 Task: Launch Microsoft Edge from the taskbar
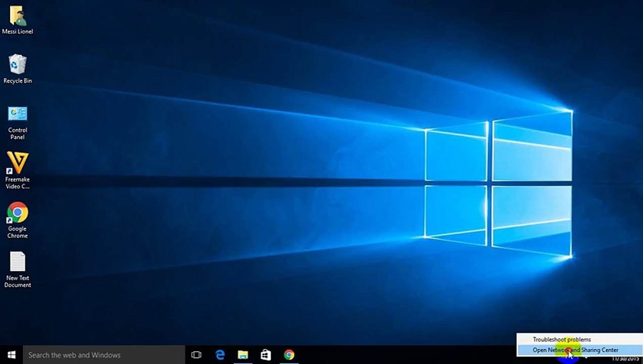(x=220, y=355)
